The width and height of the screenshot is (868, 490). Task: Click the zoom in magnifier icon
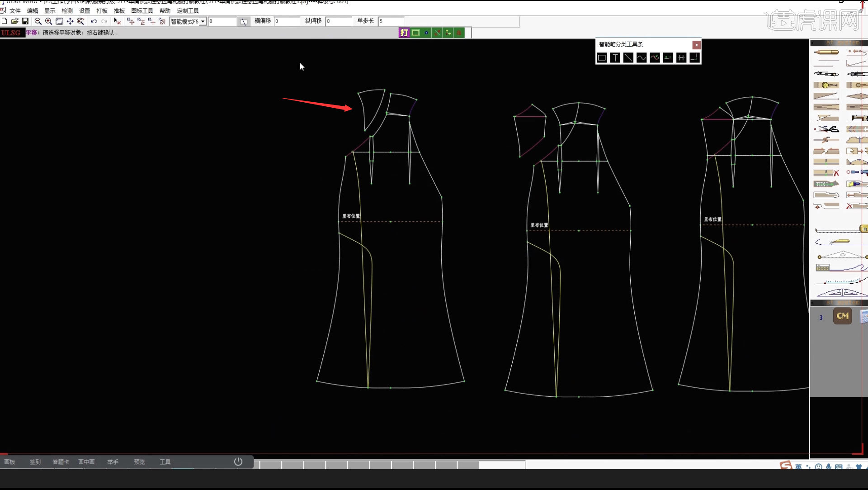49,21
